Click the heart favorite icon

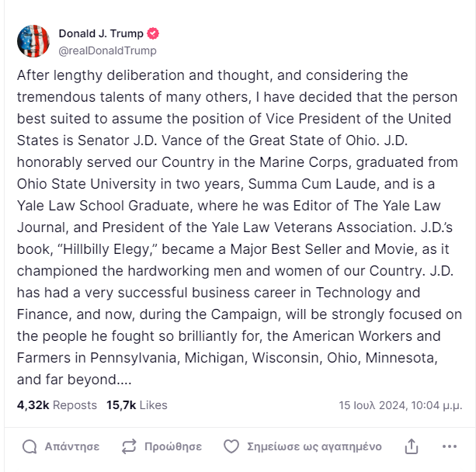coord(231,446)
